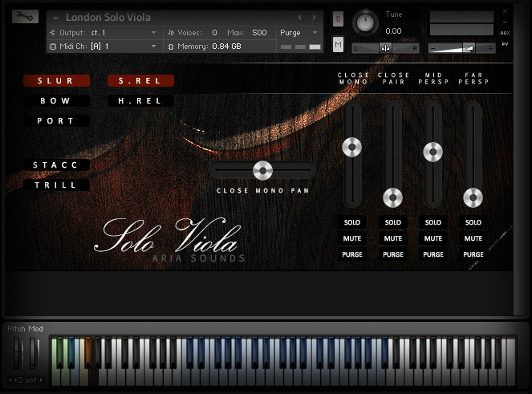Image resolution: width=532 pixels, height=394 pixels.
Task: Click the Mod wheel
Action: pos(34,353)
